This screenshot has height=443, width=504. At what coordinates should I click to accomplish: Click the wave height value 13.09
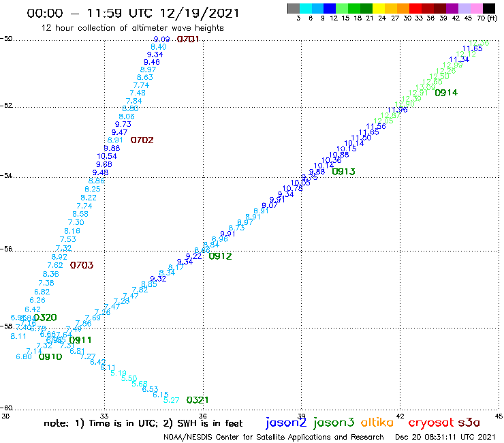coord(425,87)
